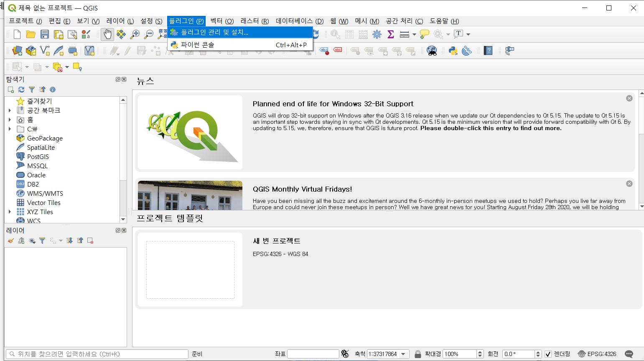Open Layer Styling paintbrush in Layers panel
The height and width of the screenshot is (361, 644).
coord(11,241)
